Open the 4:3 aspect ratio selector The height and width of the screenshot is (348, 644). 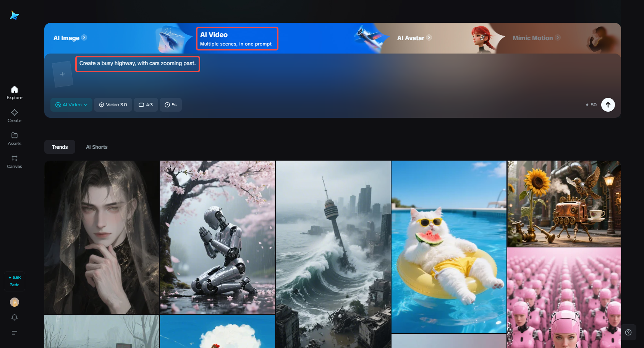pyautogui.click(x=146, y=105)
